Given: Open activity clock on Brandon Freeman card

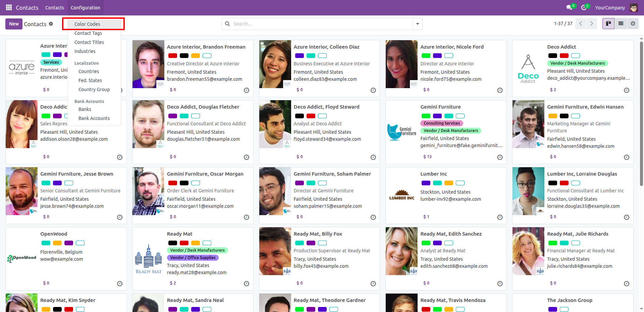Looking at the screenshot, I should coord(247,90).
